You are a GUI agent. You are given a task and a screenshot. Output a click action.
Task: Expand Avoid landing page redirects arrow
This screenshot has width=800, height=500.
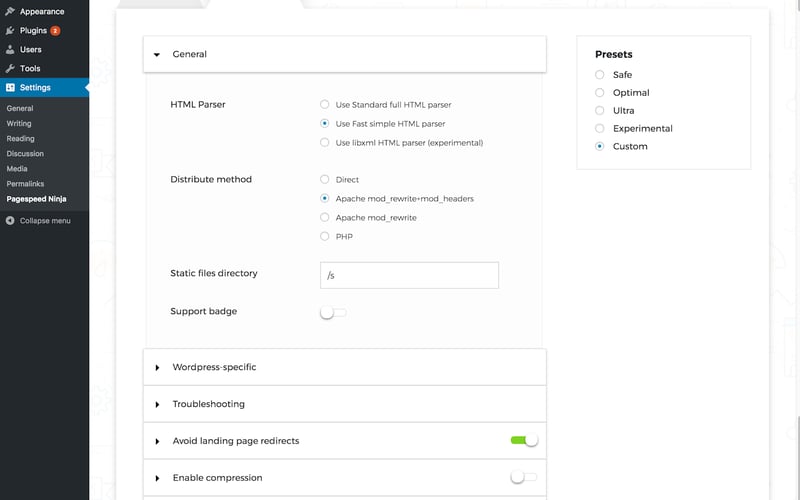pos(157,441)
